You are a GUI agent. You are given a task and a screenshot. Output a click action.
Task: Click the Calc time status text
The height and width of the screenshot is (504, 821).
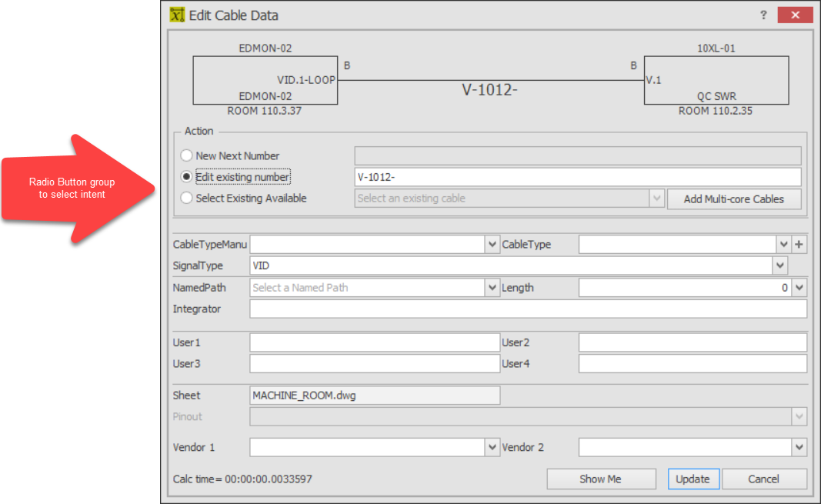(242, 479)
